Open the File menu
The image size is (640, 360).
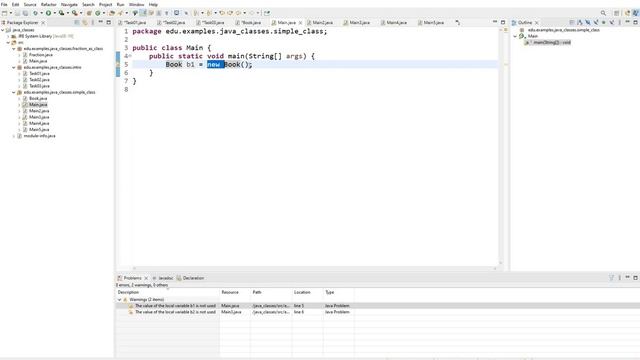(x=4, y=4)
